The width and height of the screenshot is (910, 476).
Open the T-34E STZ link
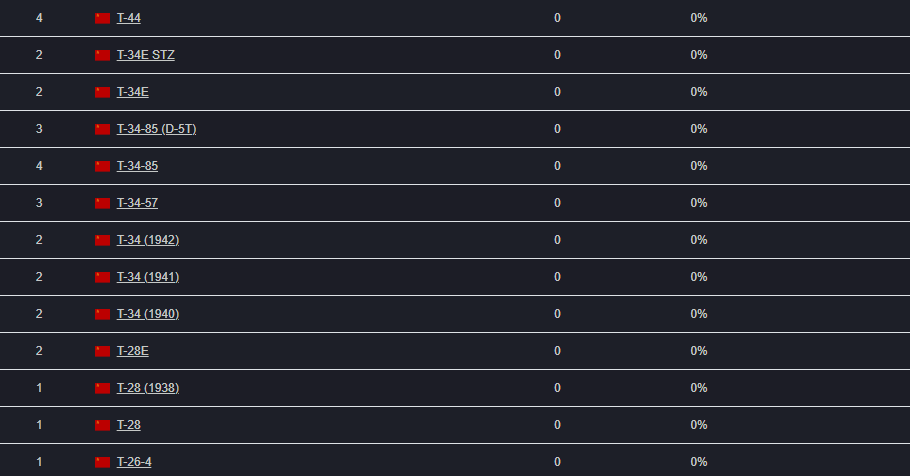click(x=145, y=55)
